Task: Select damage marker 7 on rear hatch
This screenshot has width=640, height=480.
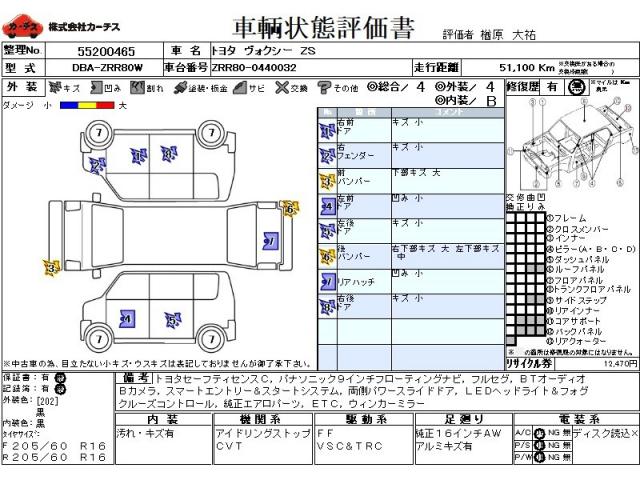Action: point(269,240)
